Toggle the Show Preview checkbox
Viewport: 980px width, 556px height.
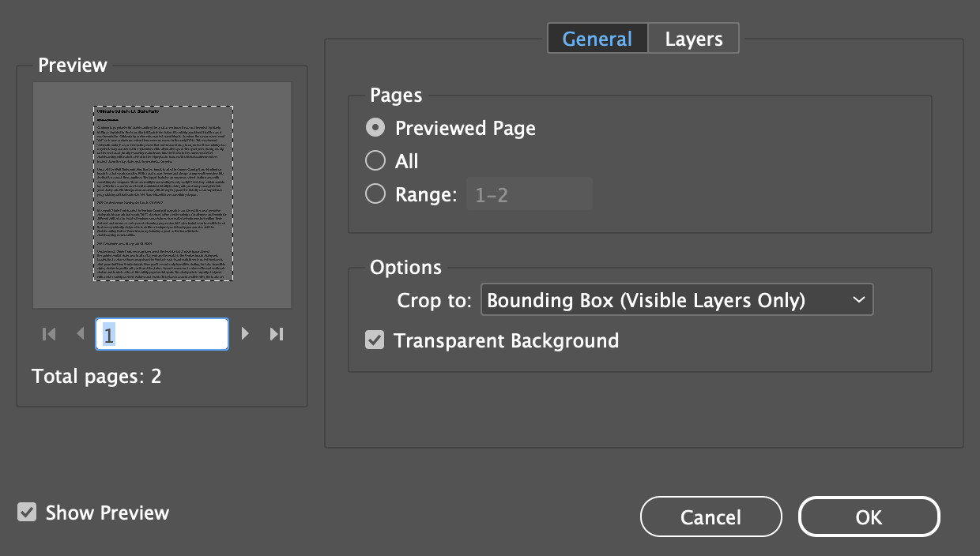click(27, 512)
